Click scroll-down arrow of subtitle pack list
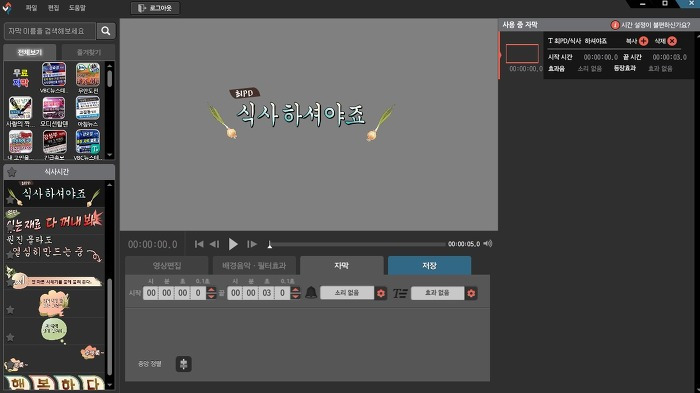 110,155
